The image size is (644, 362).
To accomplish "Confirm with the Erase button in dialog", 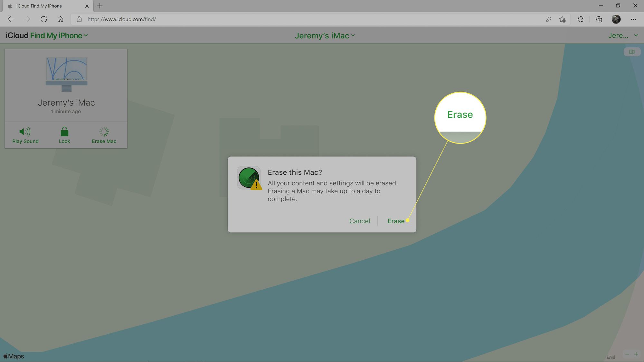I will (x=396, y=221).
